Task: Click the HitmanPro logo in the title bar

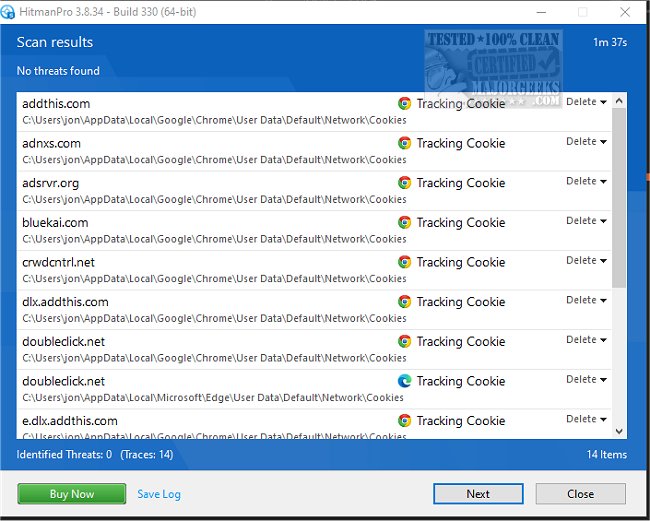Action: pyautogui.click(x=7, y=12)
